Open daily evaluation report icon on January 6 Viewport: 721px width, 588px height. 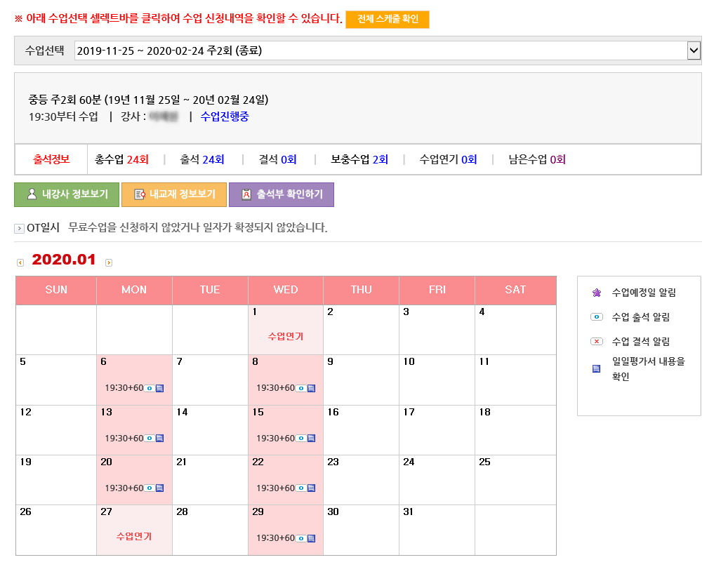point(159,388)
